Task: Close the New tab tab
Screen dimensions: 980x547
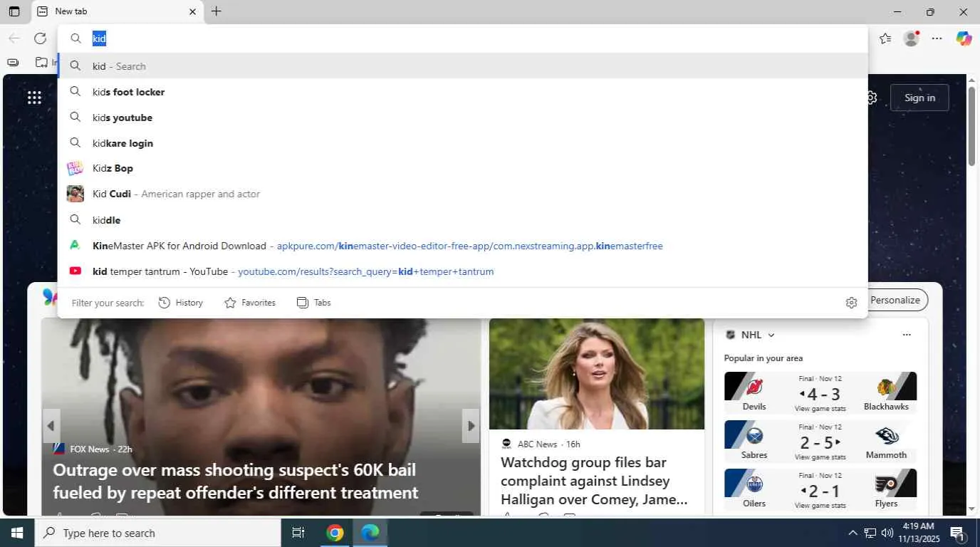Action: tap(192, 11)
